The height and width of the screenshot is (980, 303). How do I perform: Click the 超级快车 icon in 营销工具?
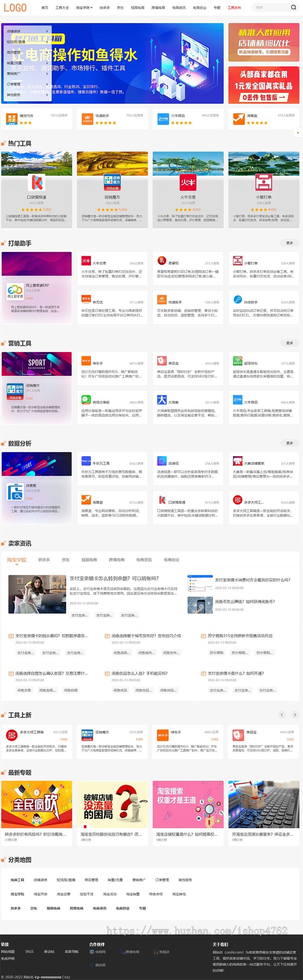pos(238,361)
